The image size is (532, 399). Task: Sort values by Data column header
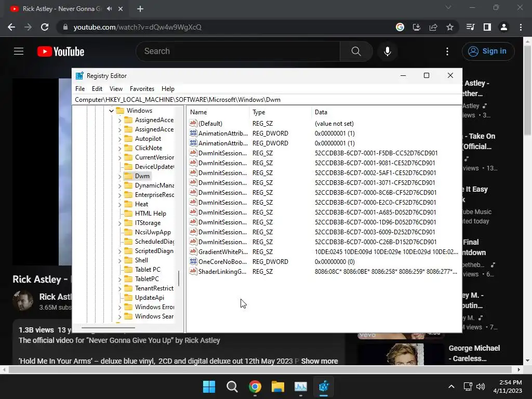point(387,112)
